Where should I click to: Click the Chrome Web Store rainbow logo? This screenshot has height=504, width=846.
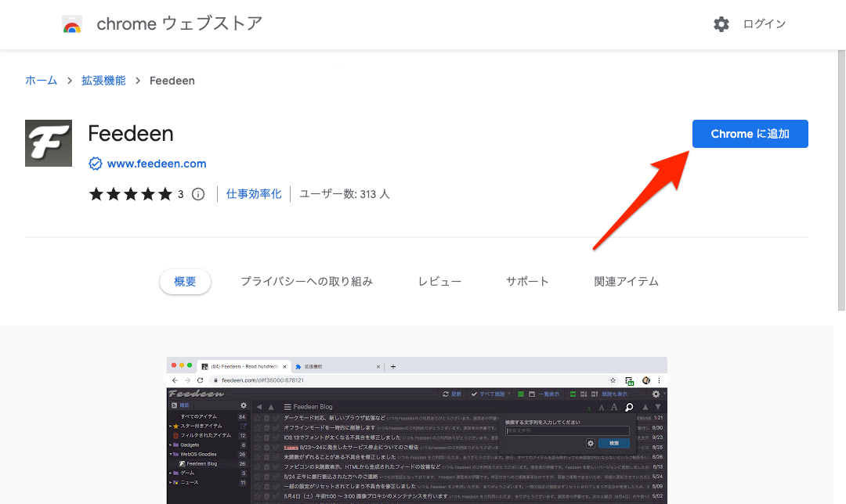point(72,24)
